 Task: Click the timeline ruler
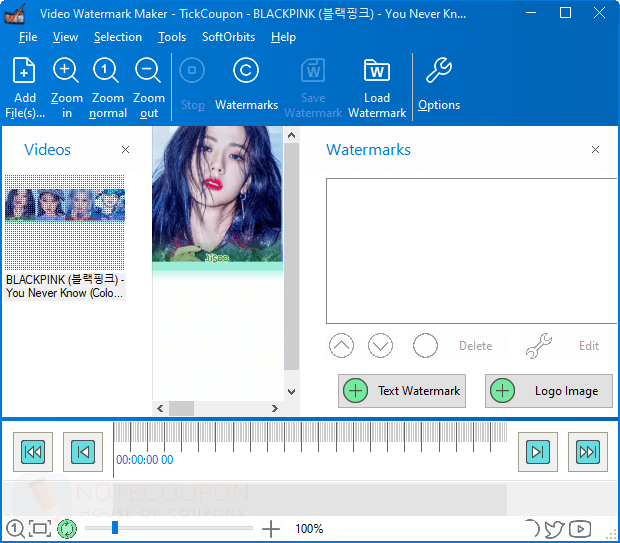pyautogui.click(x=310, y=437)
